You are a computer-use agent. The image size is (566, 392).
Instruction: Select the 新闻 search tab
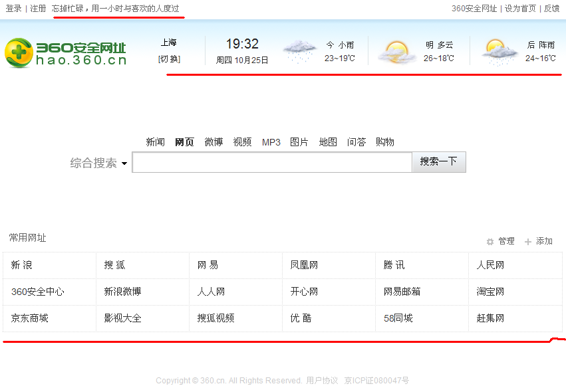[x=155, y=142]
